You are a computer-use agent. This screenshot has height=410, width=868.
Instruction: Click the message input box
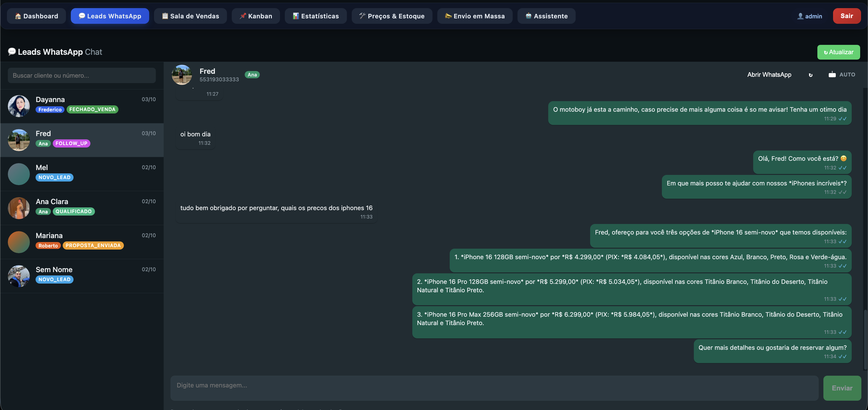pos(494,388)
